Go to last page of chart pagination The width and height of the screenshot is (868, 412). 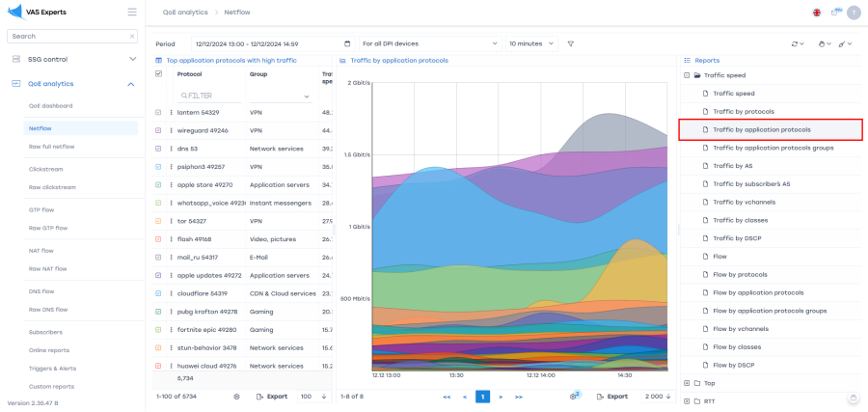519,397
